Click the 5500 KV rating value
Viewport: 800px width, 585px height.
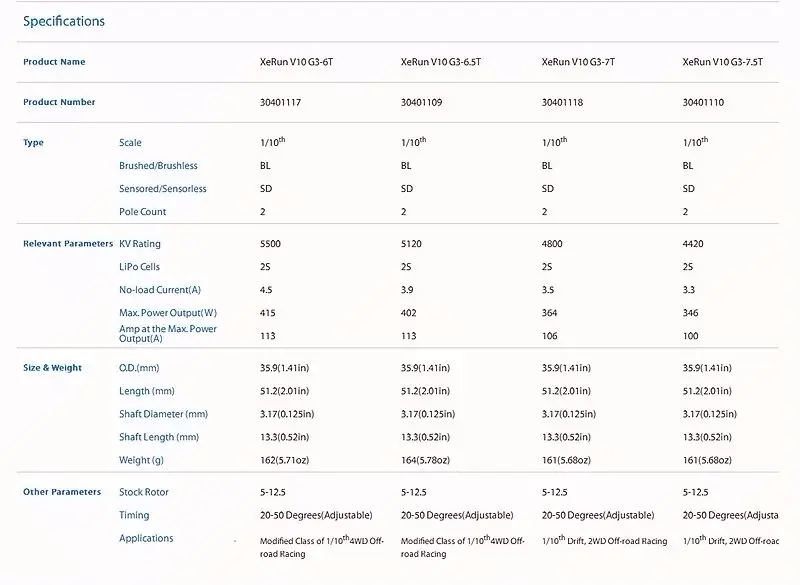pos(270,244)
